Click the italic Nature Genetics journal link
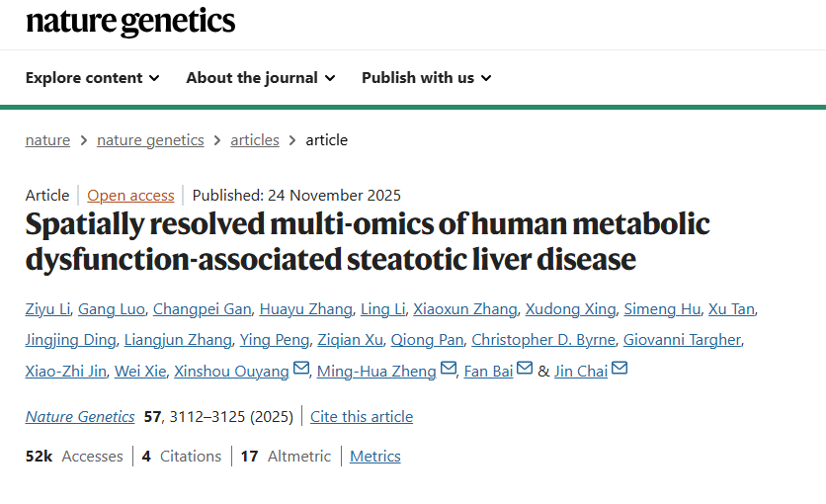The width and height of the screenshot is (826, 504). pyautogui.click(x=80, y=417)
